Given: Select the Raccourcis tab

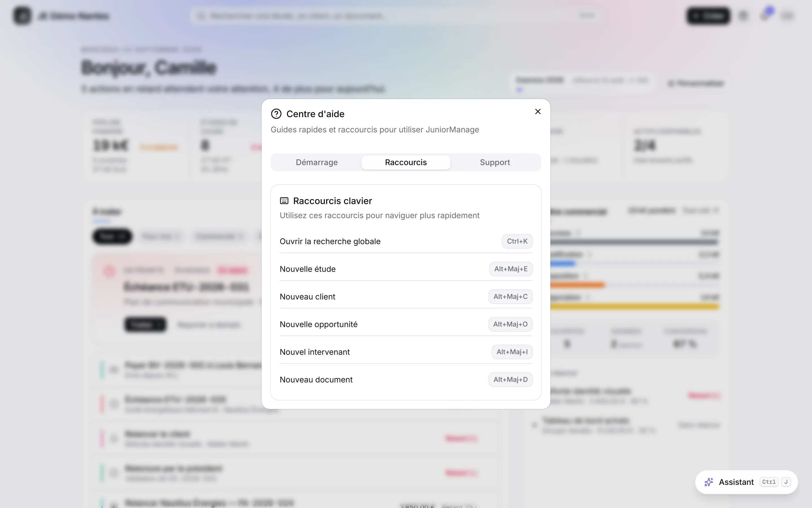Looking at the screenshot, I should pyautogui.click(x=406, y=162).
